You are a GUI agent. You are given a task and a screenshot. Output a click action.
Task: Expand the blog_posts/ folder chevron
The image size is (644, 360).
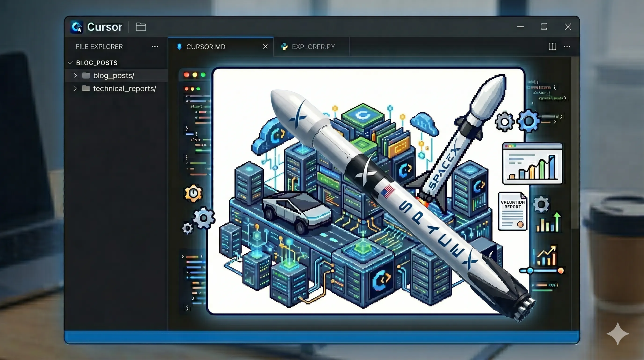coord(75,75)
